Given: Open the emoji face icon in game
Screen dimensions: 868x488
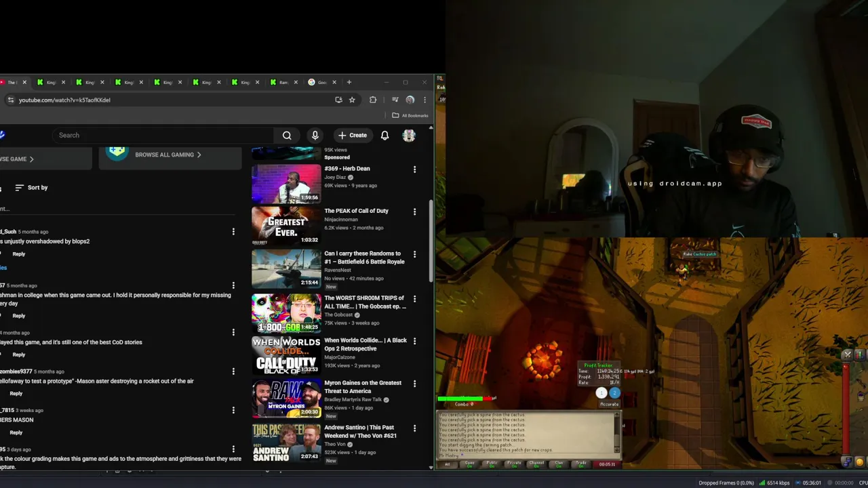Looking at the screenshot, I should (x=860, y=462).
